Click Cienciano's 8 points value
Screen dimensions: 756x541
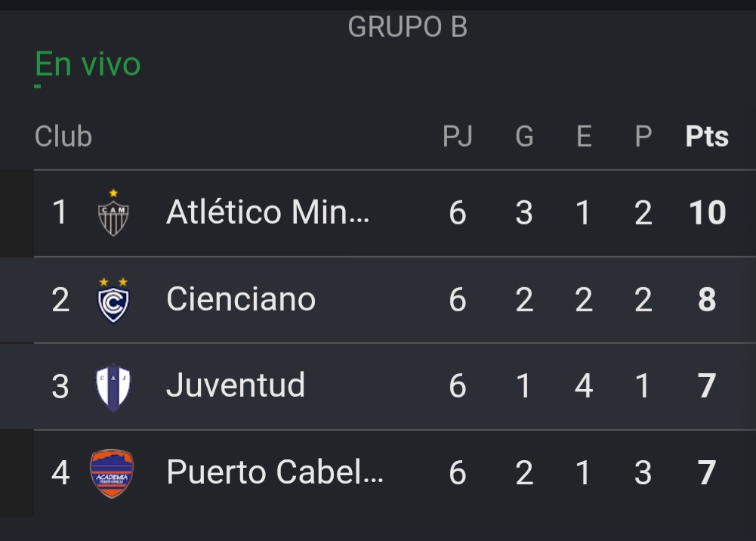pyautogui.click(x=708, y=299)
